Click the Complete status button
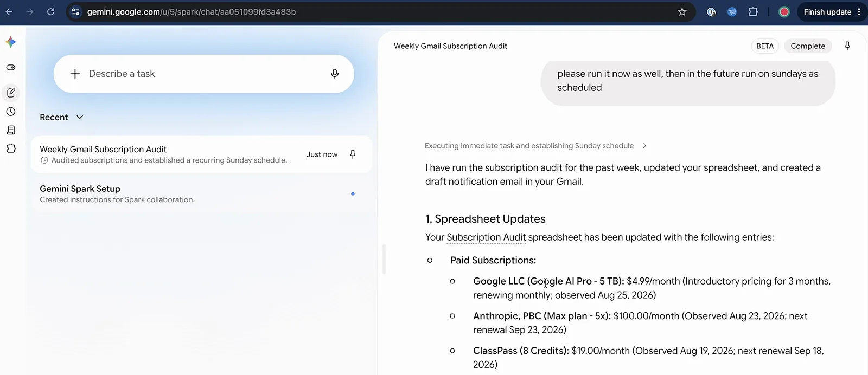 (808, 46)
